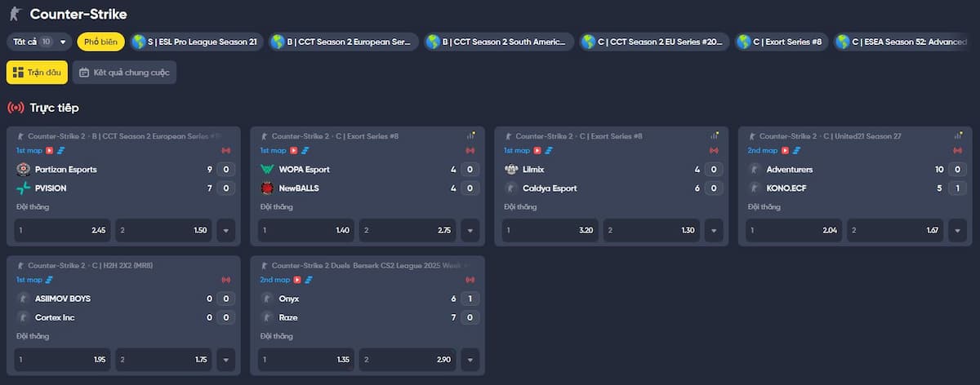Toggle odds 2.45 bet on Partizan Esports
This screenshot has height=385, width=980.
(x=62, y=230)
